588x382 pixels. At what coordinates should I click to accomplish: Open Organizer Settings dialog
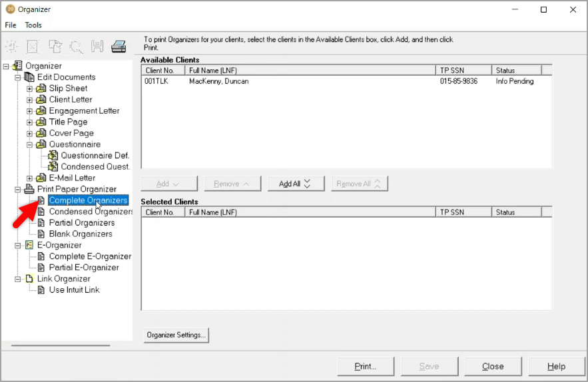point(176,335)
